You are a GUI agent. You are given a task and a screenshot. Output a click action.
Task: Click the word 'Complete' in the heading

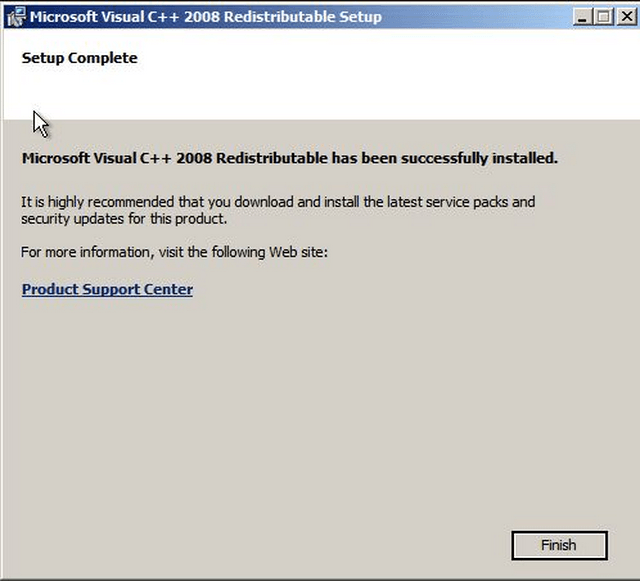(x=103, y=58)
